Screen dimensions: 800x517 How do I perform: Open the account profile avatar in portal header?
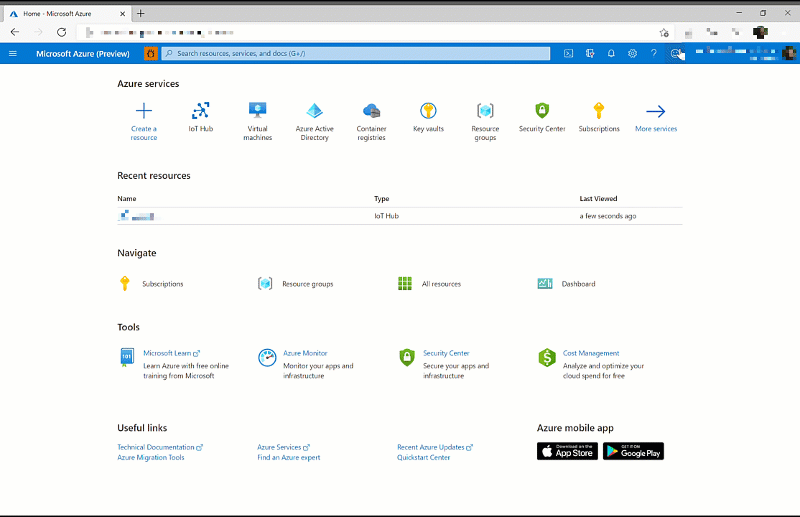(x=789, y=53)
